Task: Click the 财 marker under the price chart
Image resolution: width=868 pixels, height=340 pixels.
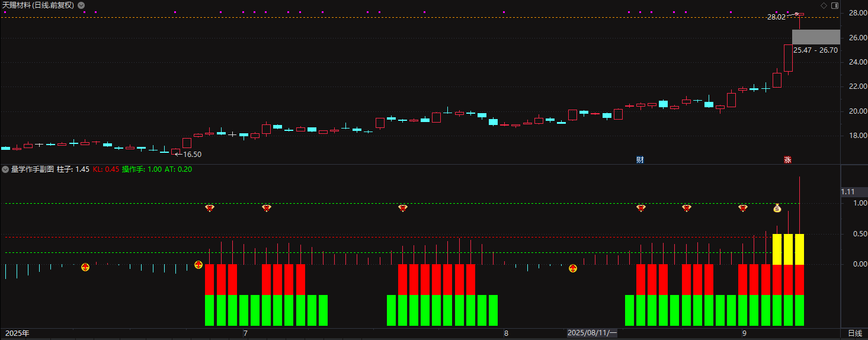Action: pyautogui.click(x=640, y=159)
